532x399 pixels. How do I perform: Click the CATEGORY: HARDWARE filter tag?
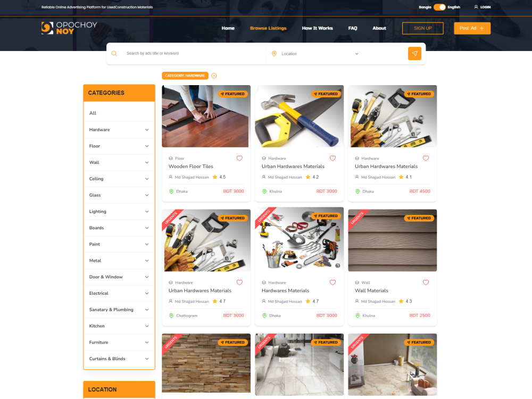click(x=185, y=76)
